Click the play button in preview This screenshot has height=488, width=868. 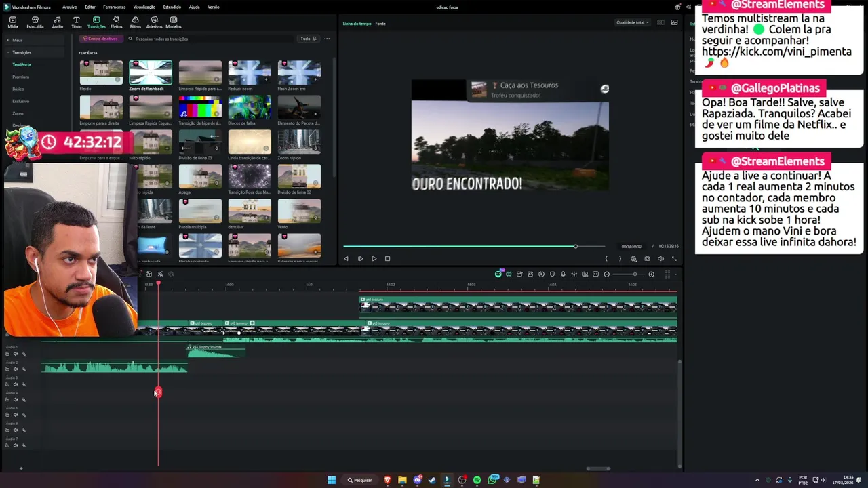(374, 258)
